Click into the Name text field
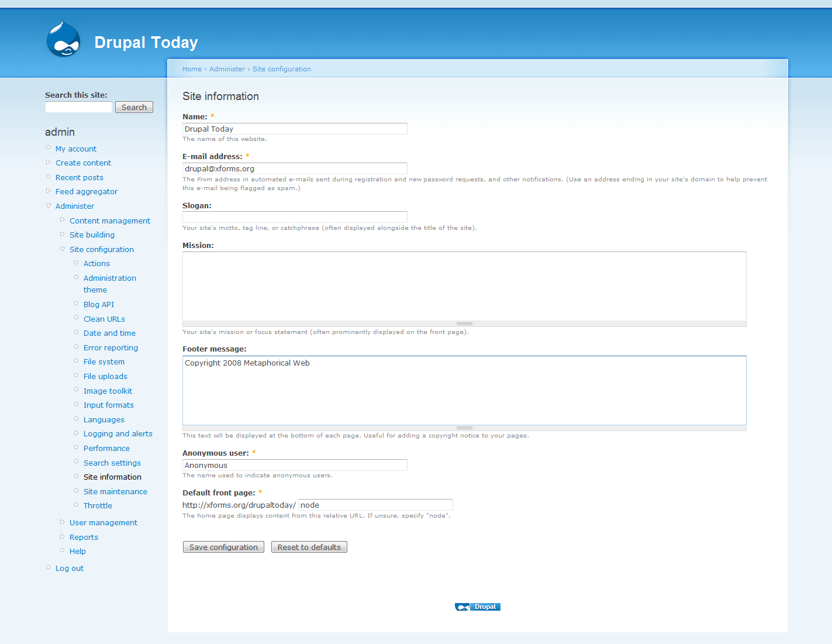Viewport: 832px width, 644px height. (295, 129)
